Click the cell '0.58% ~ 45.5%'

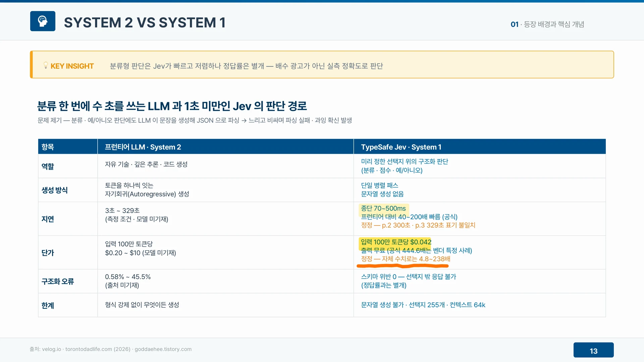click(128, 277)
